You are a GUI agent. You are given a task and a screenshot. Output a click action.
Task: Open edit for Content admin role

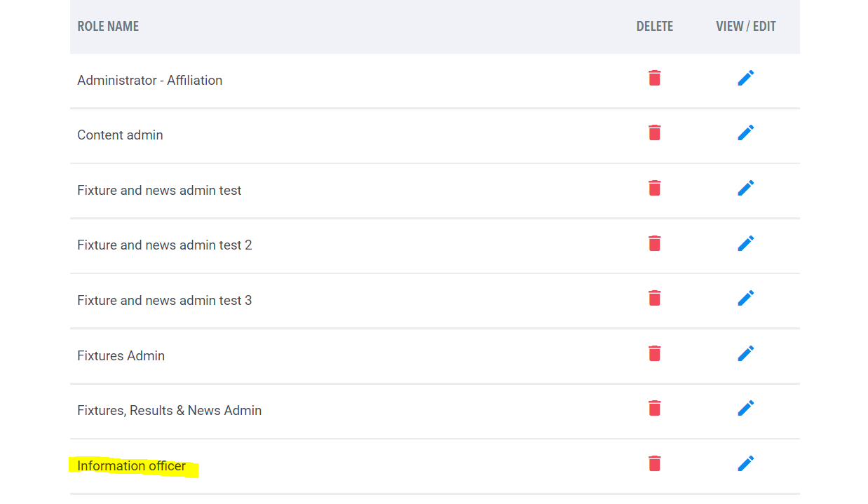746,132
